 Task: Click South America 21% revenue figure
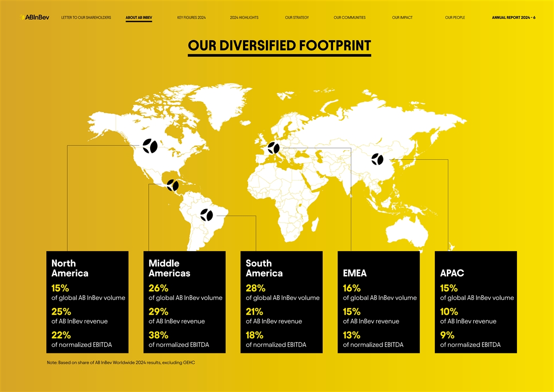(255, 312)
